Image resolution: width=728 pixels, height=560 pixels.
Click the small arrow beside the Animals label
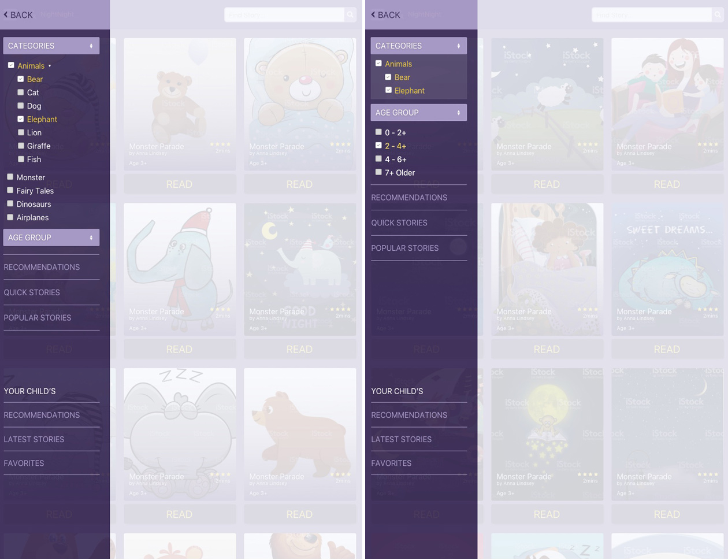pos(50,66)
